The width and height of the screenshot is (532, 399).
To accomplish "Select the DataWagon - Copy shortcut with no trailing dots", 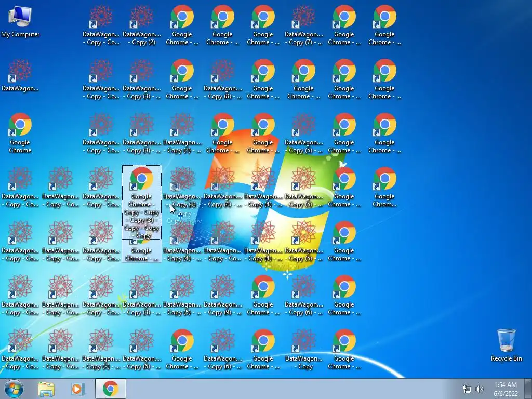I will 303,349.
